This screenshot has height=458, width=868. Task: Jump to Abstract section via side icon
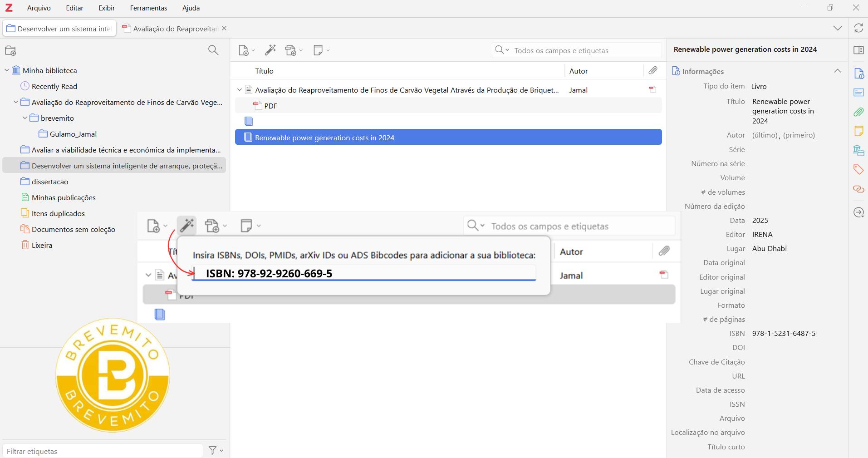pos(858,93)
